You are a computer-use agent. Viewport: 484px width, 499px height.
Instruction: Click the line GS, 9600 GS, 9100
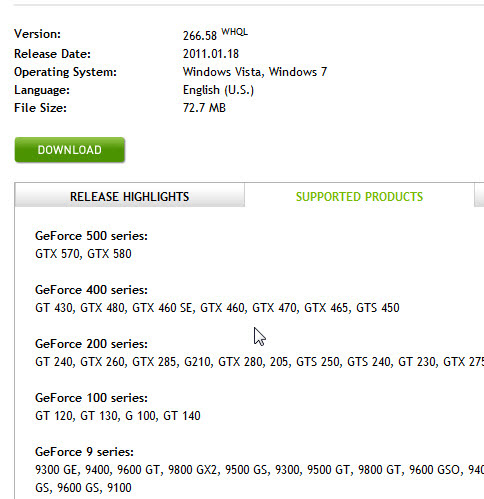(x=83, y=488)
